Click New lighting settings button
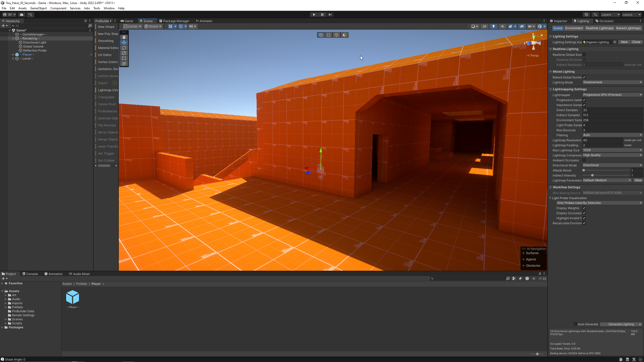Screen dimensions: 644x362 (x=624, y=42)
